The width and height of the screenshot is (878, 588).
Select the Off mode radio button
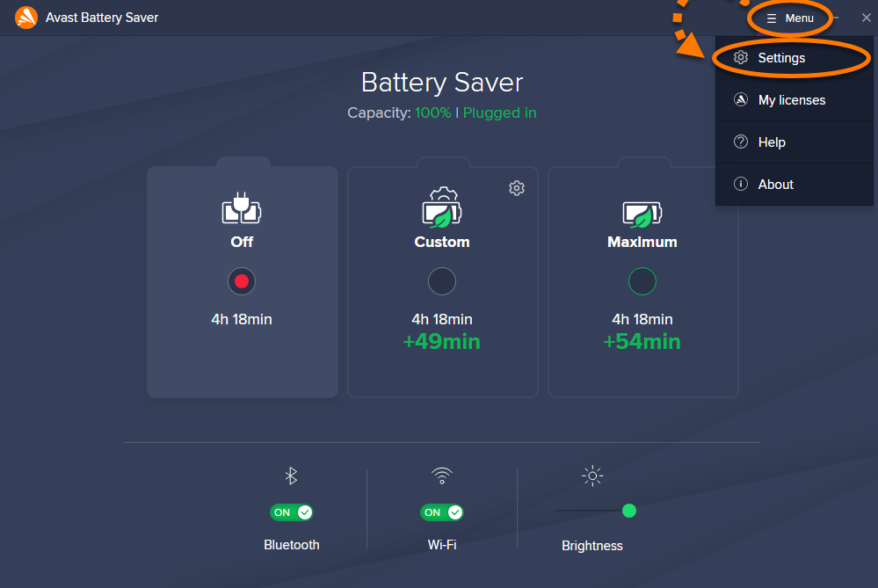pos(242,281)
